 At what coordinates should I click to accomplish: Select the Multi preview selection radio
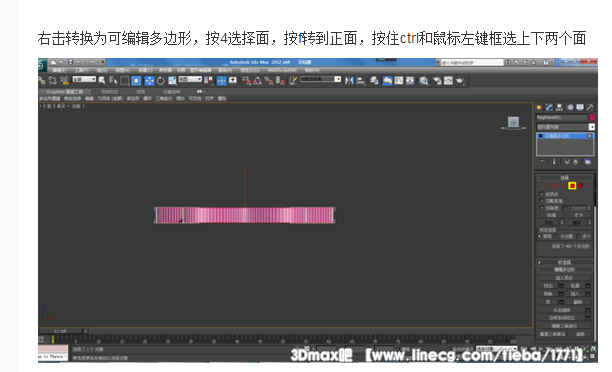578,237
